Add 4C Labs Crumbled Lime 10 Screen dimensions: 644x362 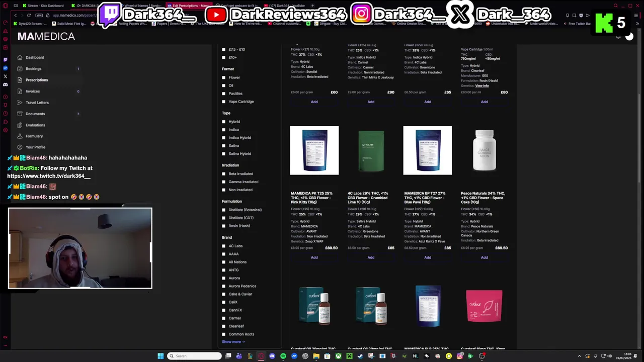pyautogui.click(x=371, y=257)
